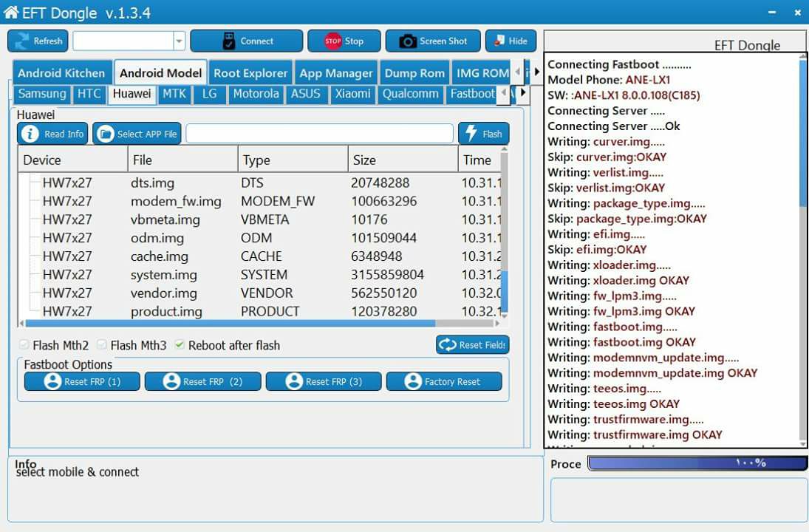This screenshot has height=532, width=809.
Task: Select the Fastboot brand tab
Action: [473, 94]
